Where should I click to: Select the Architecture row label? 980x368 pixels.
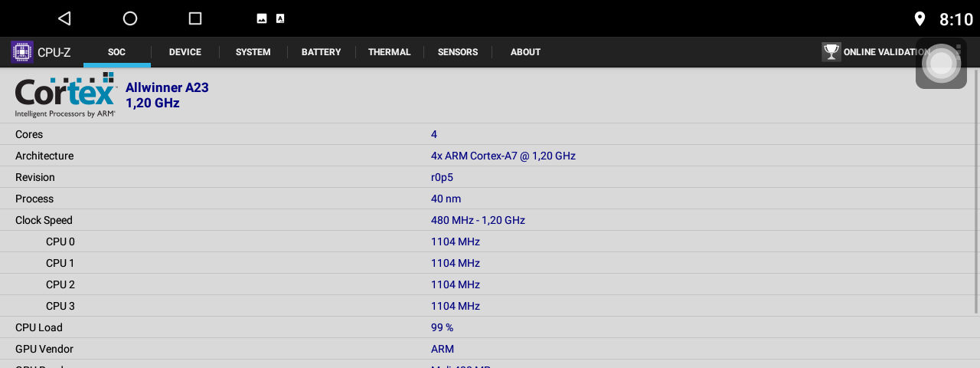[44, 156]
